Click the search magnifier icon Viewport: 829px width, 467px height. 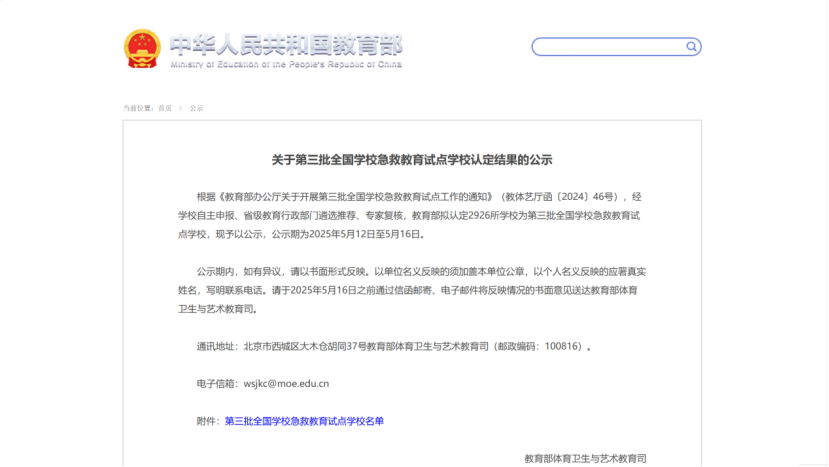691,47
